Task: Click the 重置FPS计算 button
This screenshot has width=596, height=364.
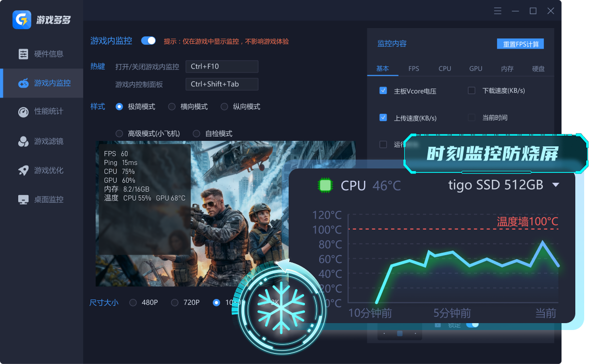Action: tap(521, 44)
